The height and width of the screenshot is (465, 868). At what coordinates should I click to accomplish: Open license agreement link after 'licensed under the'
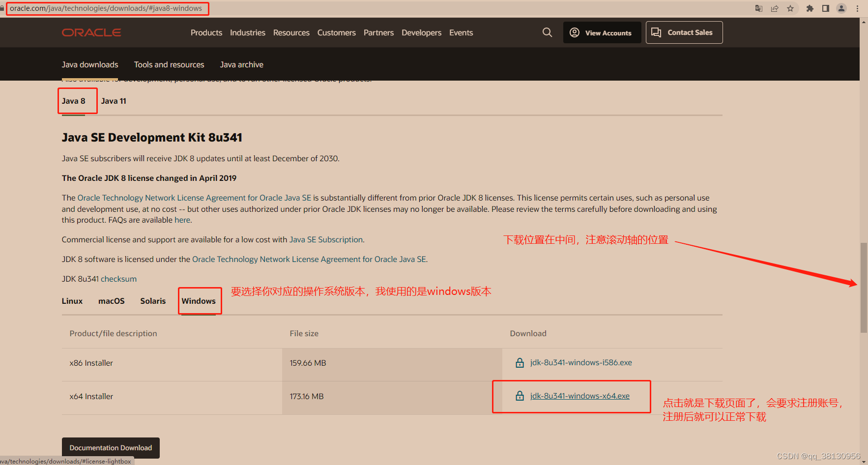tap(309, 259)
